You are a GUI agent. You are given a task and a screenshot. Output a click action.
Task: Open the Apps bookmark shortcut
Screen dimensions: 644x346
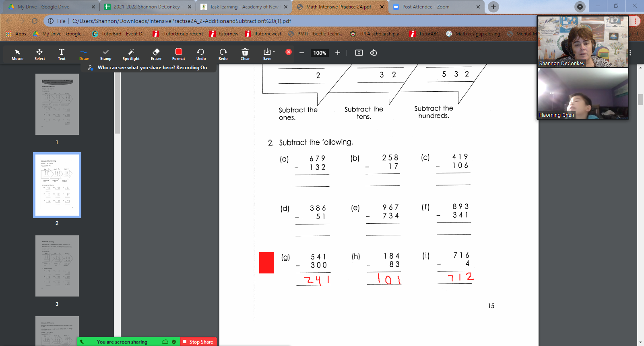16,34
